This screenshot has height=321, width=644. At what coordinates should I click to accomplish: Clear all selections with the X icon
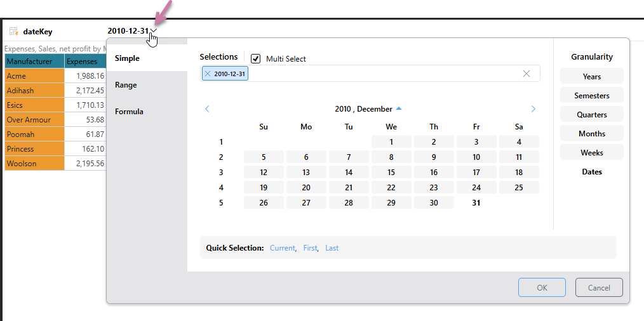point(526,74)
